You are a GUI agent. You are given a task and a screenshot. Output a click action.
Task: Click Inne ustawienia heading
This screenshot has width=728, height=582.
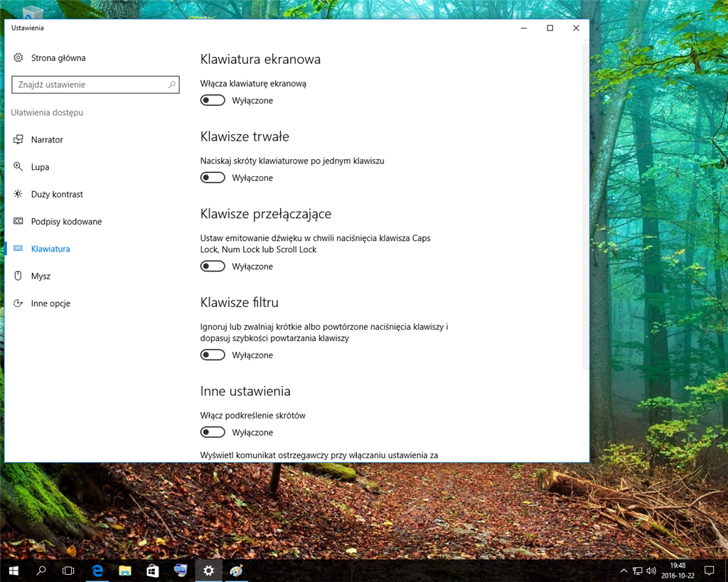click(x=245, y=392)
